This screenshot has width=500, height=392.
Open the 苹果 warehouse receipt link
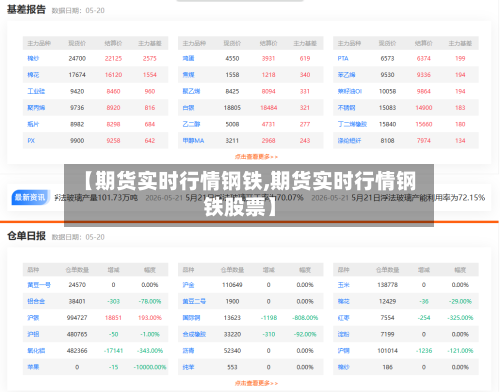click(x=33, y=367)
